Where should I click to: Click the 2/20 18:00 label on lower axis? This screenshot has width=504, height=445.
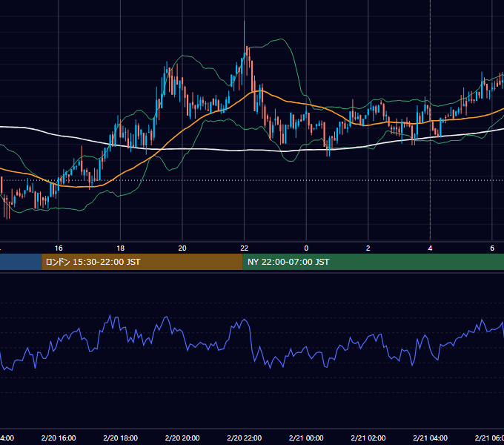click(x=120, y=438)
